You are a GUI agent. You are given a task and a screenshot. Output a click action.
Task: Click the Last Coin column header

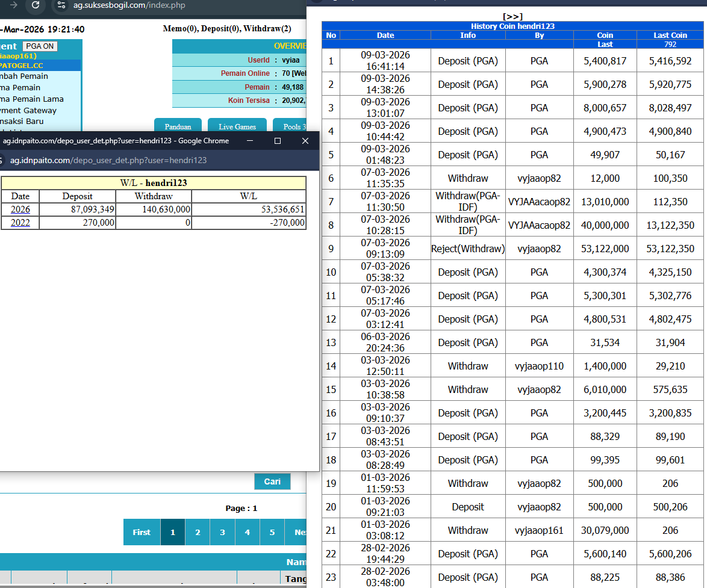pyautogui.click(x=670, y=35)
